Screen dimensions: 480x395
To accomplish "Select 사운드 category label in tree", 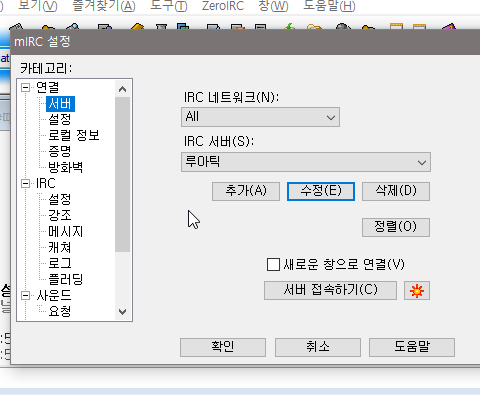I will (x=54, y=295).
